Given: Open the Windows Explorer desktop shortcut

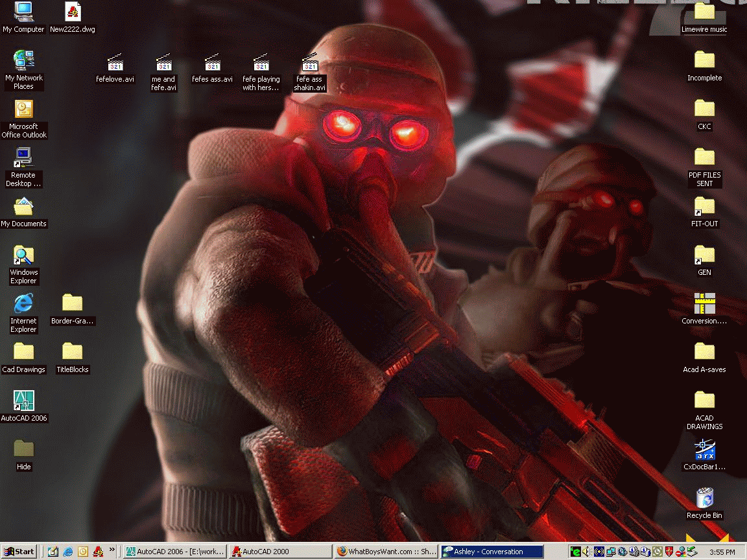Looking at the screenshot, I should point(23,255).
